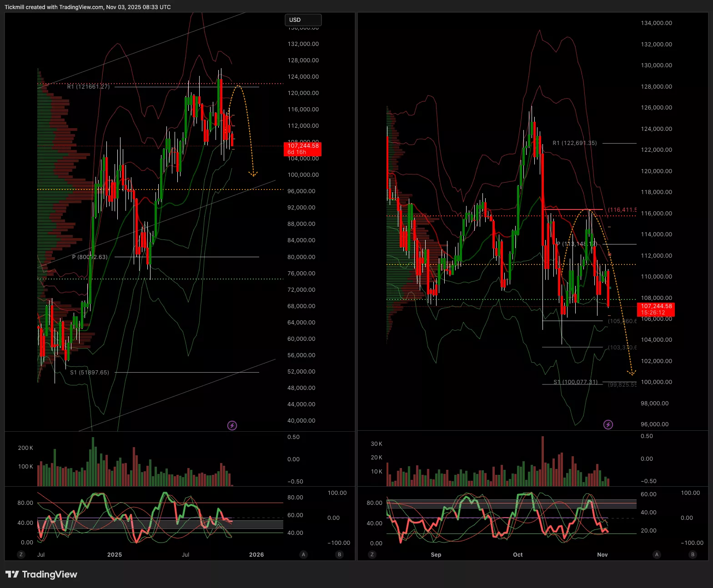This screenshot has height=588, width=713.
Task: Click the 2026 label on left time axis
Action: point(256,554)
